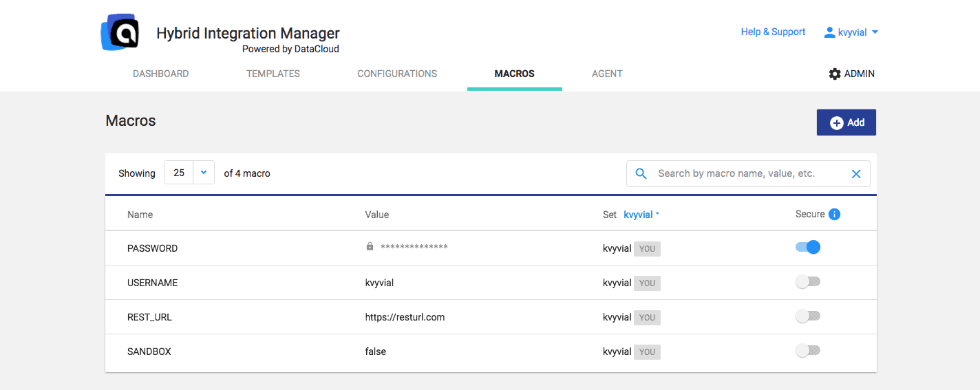This screenshot has height=390, width=980.
Task: Switch on Secure toggle for SANDBOX
Action: click(808, 351)
